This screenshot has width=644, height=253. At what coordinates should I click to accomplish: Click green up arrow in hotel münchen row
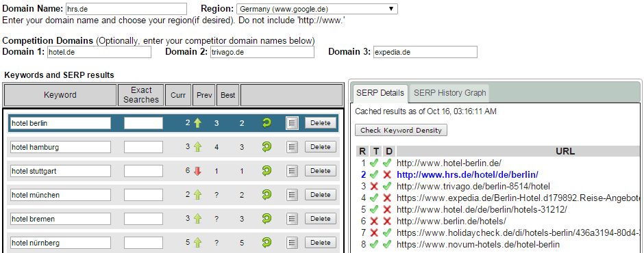pyautogui.click(x=198, y=195)
